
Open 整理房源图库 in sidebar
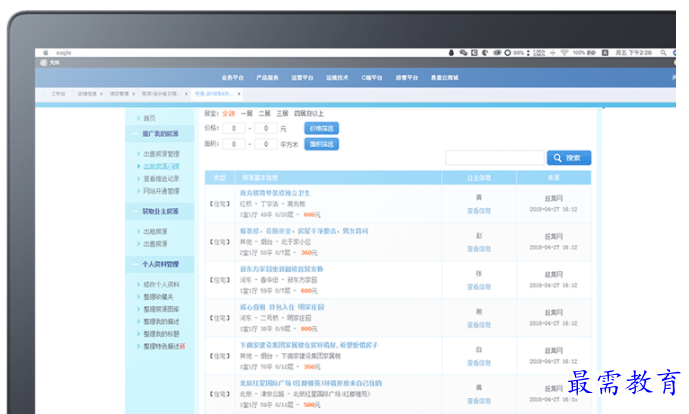(x=161, y=309)
